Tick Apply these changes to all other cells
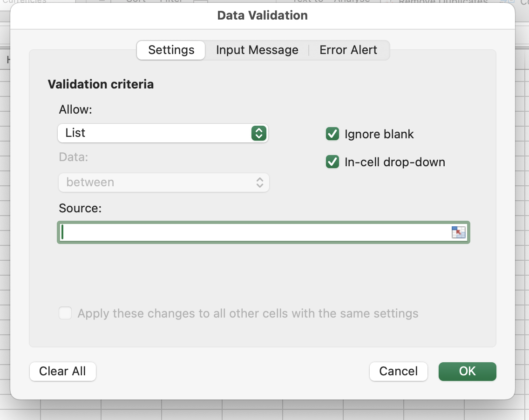Screen dimensions: 529x420 pyautogui.click(x=65, y=313)
